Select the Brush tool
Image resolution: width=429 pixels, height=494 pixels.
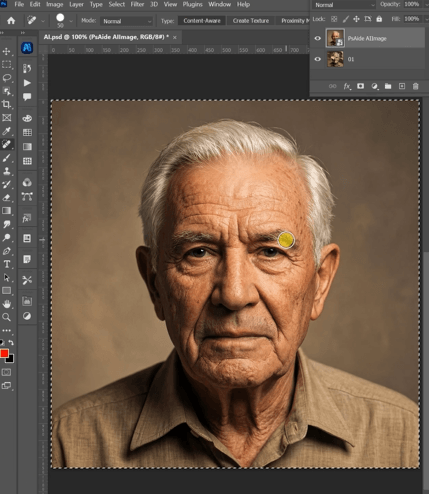coord(6,158)
